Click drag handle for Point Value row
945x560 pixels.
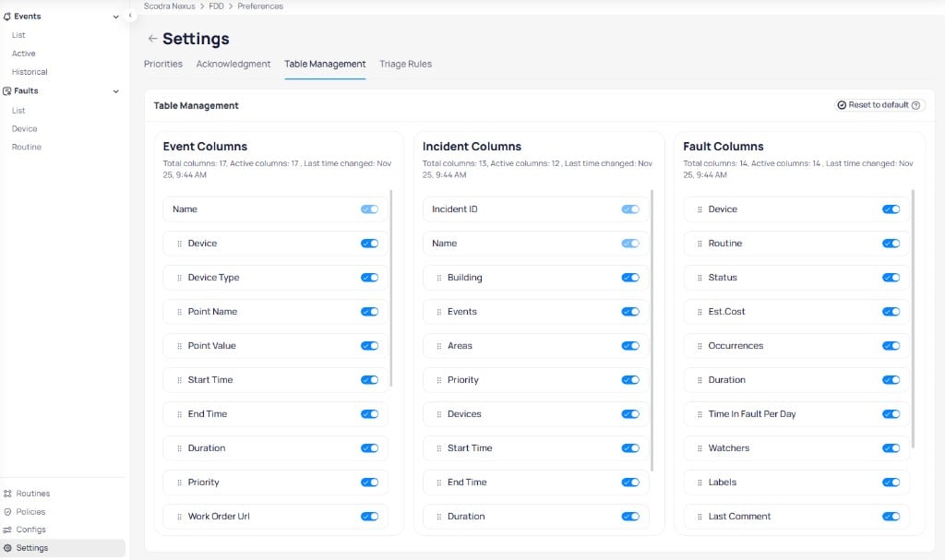179,346
